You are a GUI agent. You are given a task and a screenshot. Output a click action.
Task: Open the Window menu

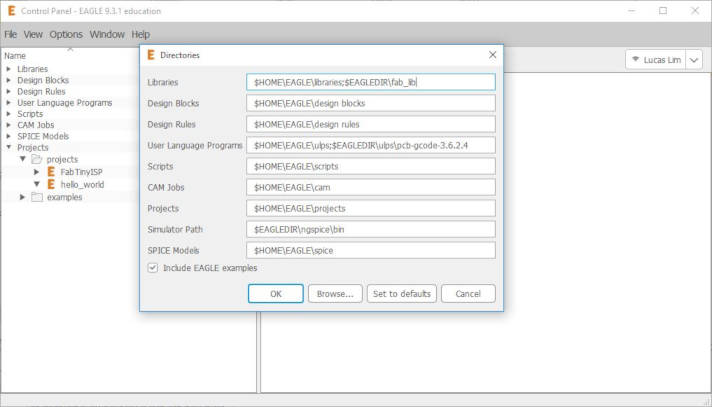coord(107,35)
